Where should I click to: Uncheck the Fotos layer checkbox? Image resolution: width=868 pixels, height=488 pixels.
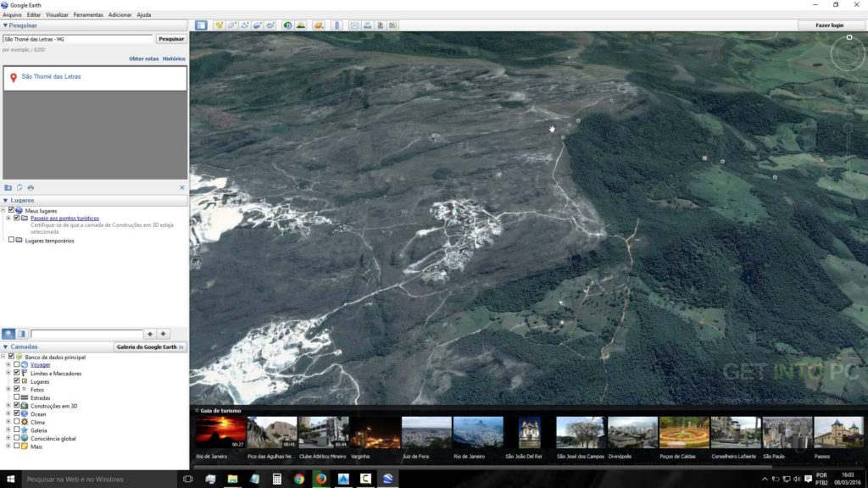[17, 389]
